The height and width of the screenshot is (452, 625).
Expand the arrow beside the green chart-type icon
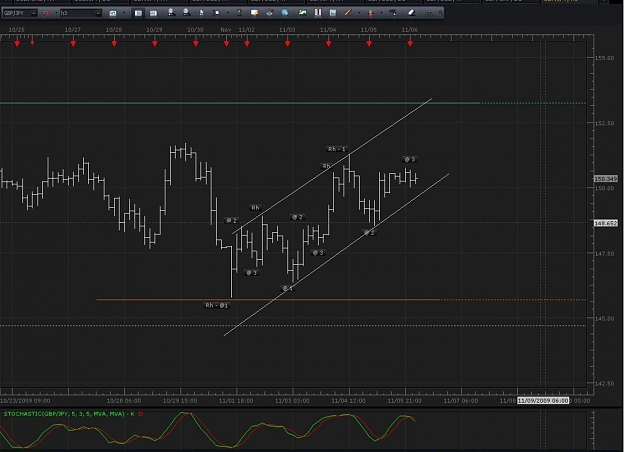click(124, 13)
